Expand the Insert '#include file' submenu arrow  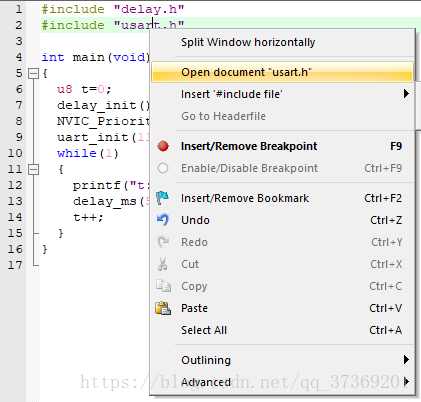pos(406,94)
